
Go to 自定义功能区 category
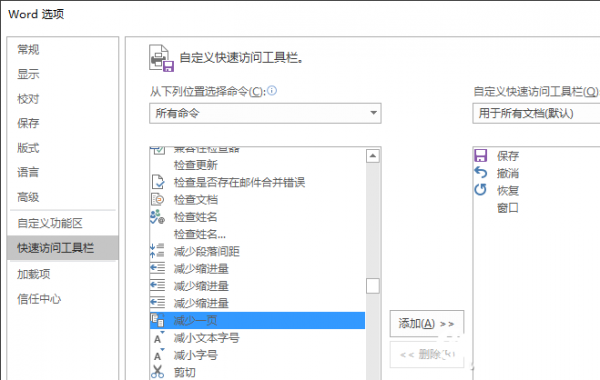[50, 223]
